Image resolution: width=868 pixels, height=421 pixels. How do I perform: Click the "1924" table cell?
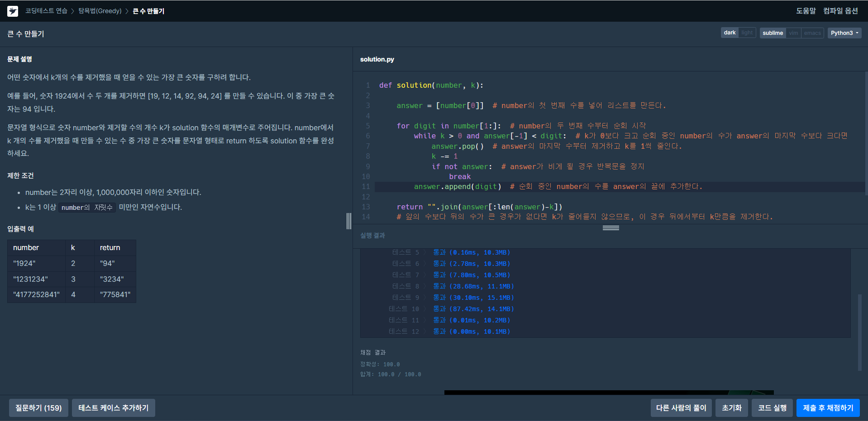37,263
